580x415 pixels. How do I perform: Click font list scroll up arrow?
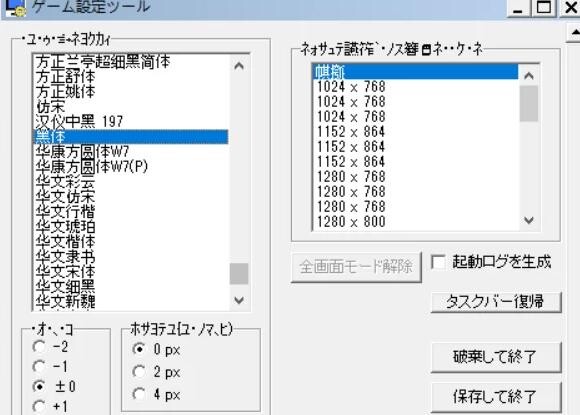[239, 66]
